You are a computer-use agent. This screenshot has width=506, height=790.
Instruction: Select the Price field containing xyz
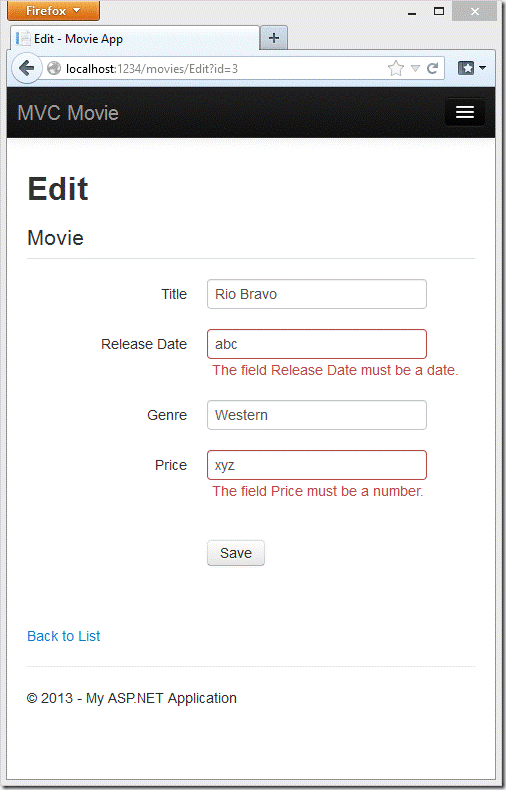[x=317, y=465]
